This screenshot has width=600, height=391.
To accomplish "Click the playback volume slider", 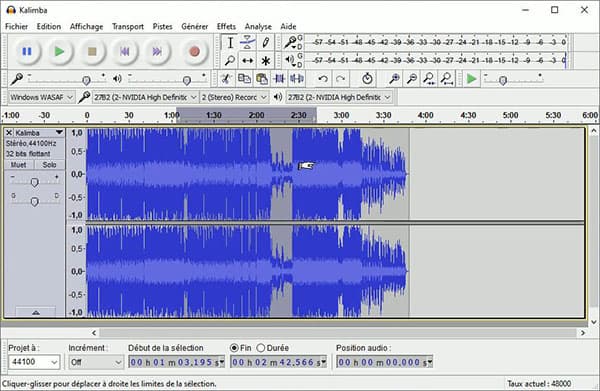I will pos(167,79).
